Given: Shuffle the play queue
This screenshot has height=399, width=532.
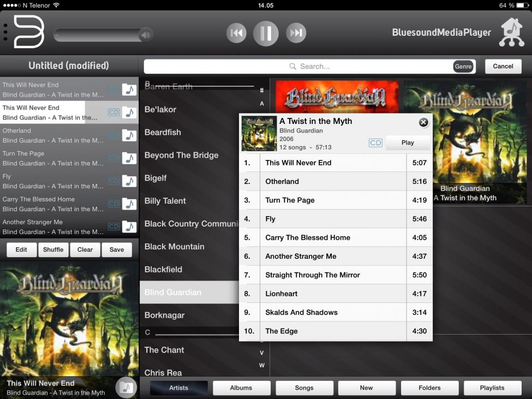Looking at the screenshot, I should coord(53,249).
